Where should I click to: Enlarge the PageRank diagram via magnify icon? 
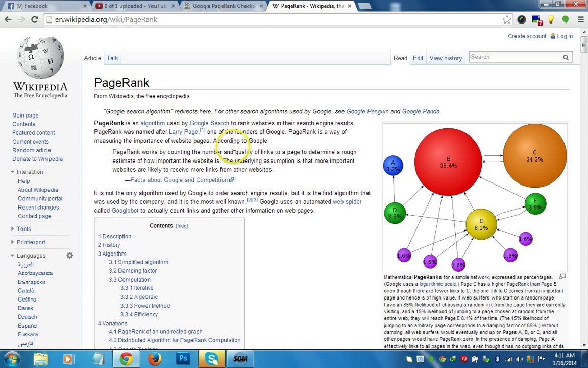[x=562, y=277]
